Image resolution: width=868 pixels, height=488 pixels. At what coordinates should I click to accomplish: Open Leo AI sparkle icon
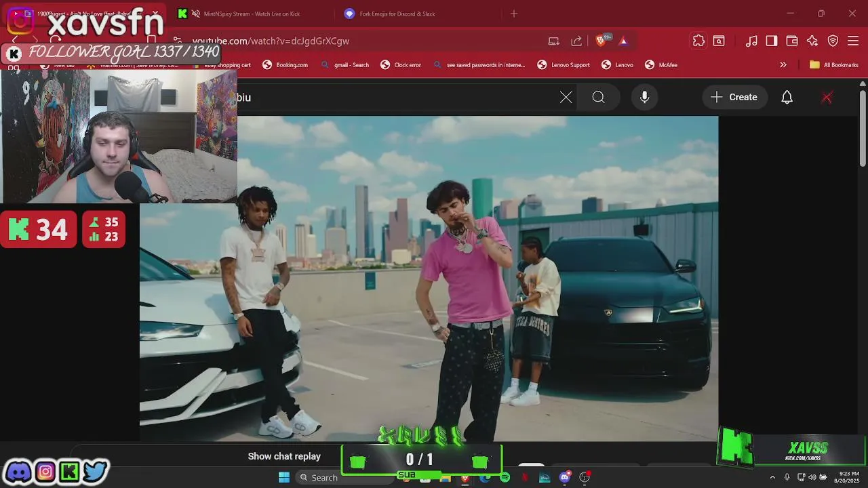coord(812,41)
